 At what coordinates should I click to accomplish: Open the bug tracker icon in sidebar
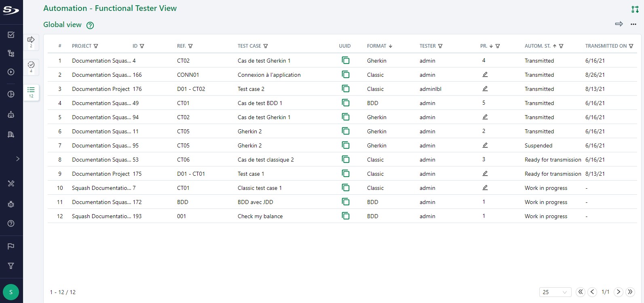[11, 204]
